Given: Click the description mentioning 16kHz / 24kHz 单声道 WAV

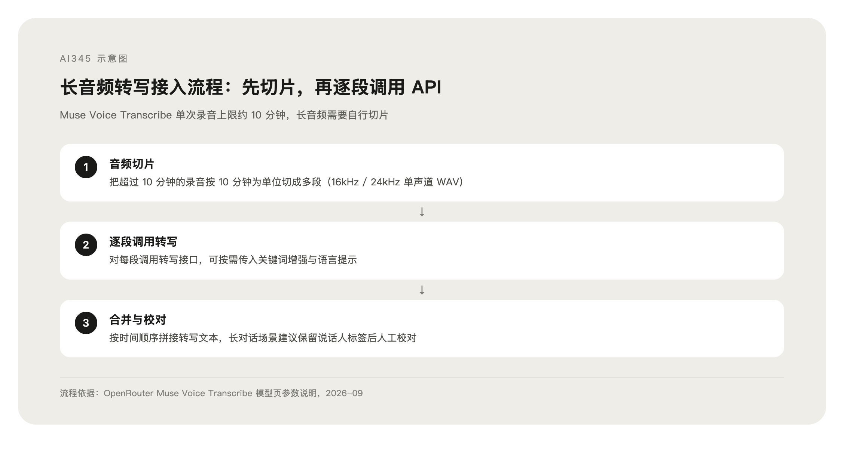Looking at the screenshot, I should pos(287,182).
